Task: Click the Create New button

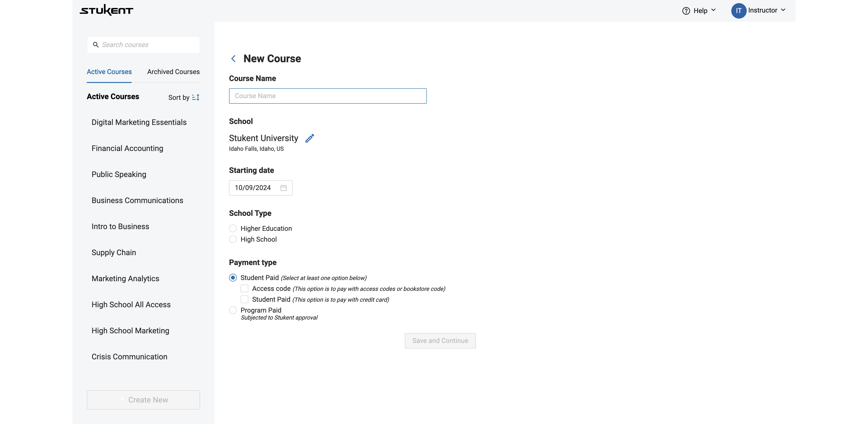Action: [x=143, y=400]
